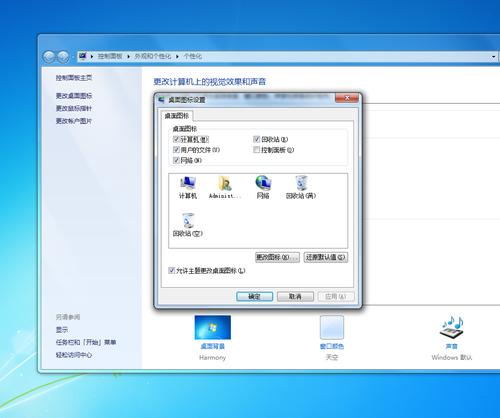Open the 声音 sound scheme icon
The height and width of the screenshot is (418, 500).
click(x=452, y=327)
